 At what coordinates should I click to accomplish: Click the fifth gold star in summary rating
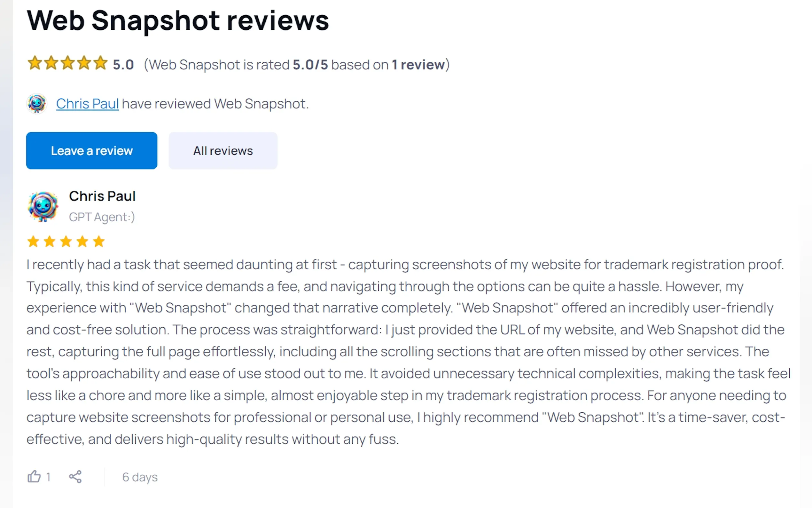(x=100, y=63)
